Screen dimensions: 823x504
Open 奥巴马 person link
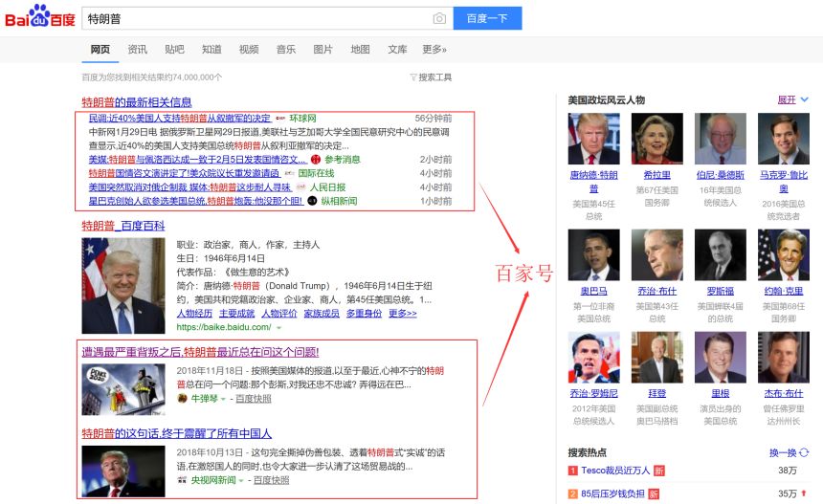point(593,291)
